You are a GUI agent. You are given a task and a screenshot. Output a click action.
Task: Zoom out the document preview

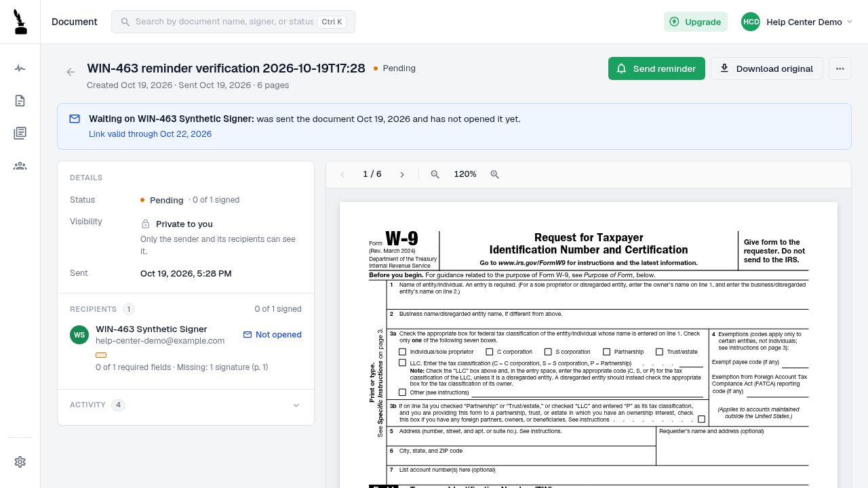[435, 174]
